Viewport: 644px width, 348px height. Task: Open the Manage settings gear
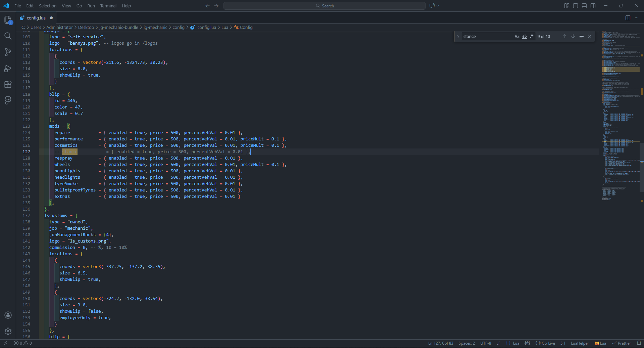8,331
